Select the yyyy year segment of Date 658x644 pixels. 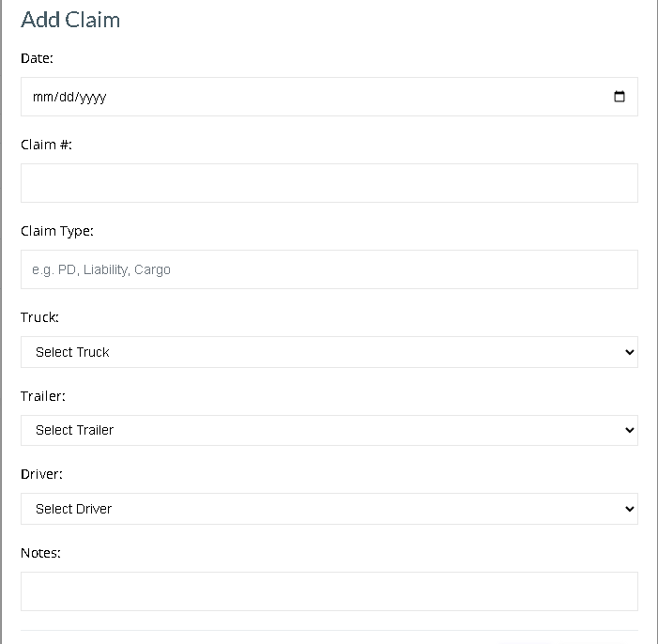pos(92,97)
